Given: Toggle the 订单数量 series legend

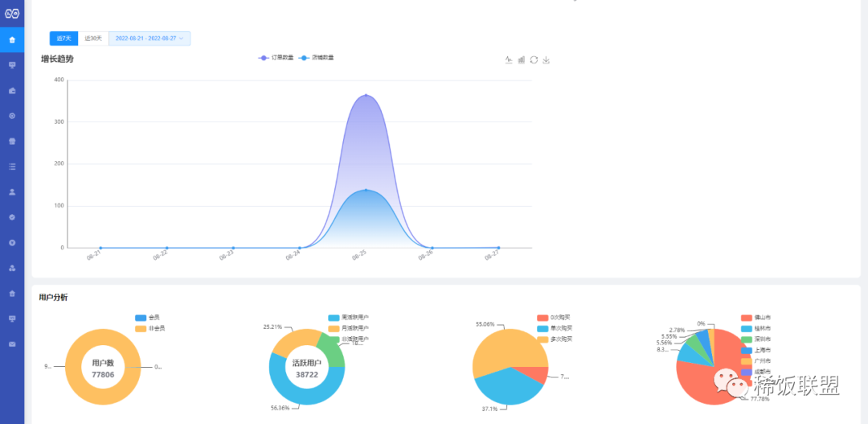Looking at the screenshot, I should click(276, 58).
